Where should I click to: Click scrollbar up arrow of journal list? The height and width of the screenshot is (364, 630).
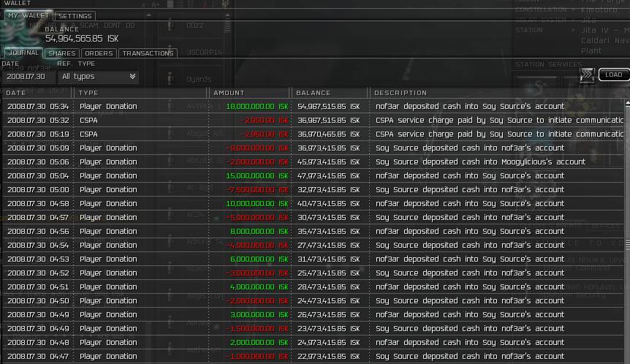(x=627, y=103)
